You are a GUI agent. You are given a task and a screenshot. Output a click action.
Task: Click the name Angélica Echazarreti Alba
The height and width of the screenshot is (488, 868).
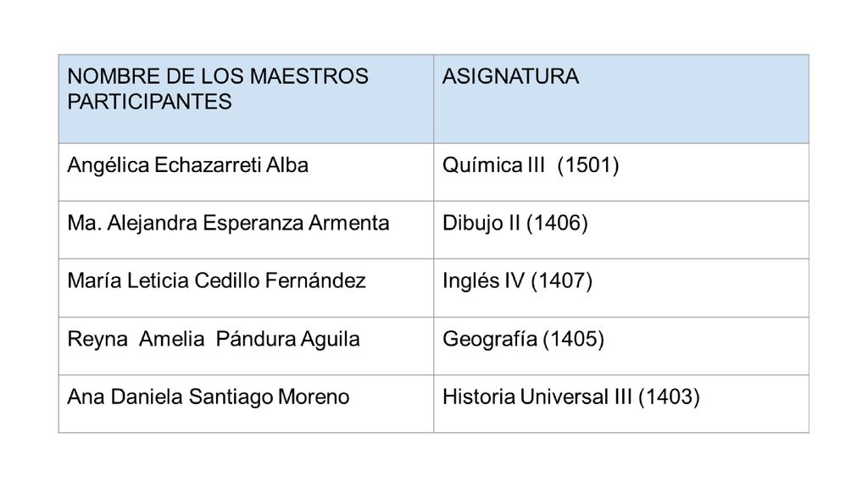(187, 165)
